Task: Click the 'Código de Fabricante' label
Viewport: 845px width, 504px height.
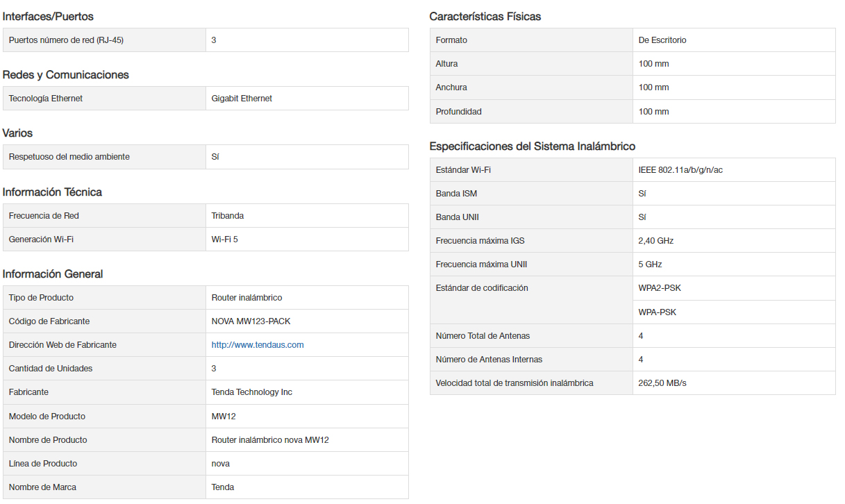Action: tap(49, 321)
